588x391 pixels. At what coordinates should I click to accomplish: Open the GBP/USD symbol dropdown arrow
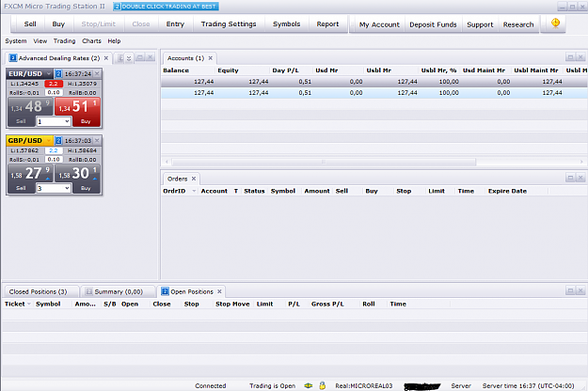[x=48, y=140]
